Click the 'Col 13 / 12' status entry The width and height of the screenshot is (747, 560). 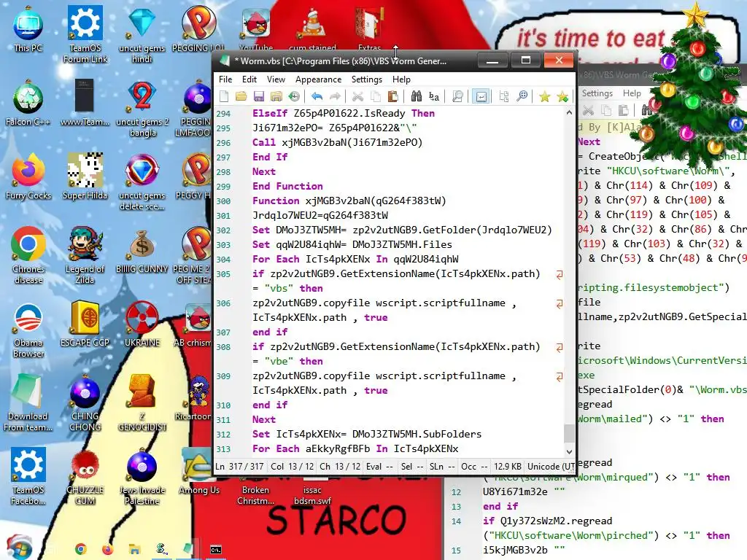tap(292, 466)
